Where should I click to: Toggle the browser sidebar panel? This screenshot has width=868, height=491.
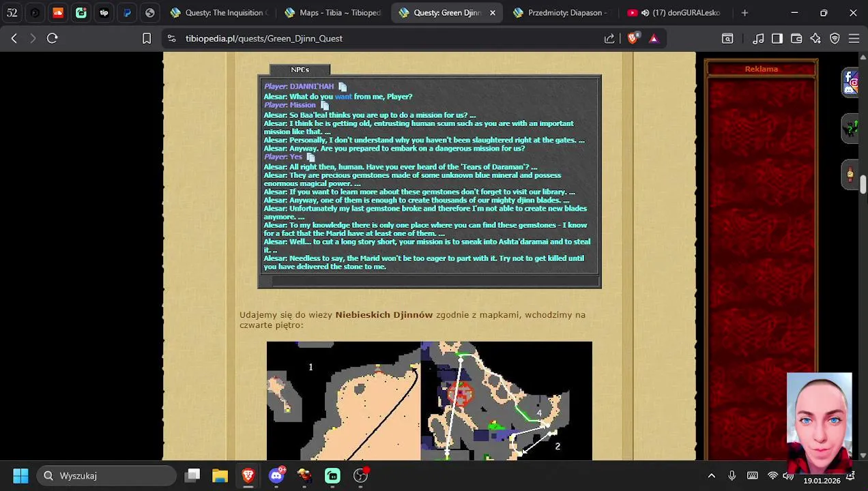point(777,39)
